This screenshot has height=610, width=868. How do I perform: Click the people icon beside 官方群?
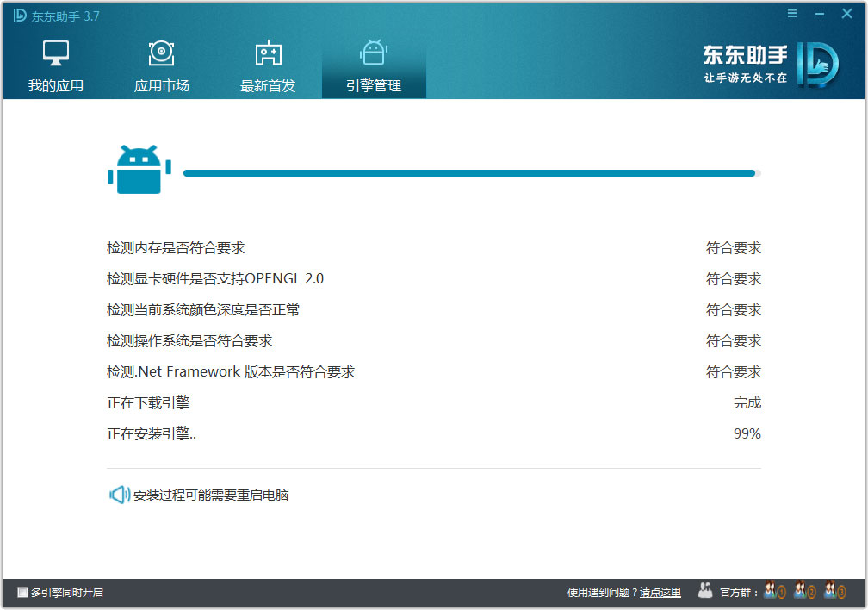click(x=705, y=590)
